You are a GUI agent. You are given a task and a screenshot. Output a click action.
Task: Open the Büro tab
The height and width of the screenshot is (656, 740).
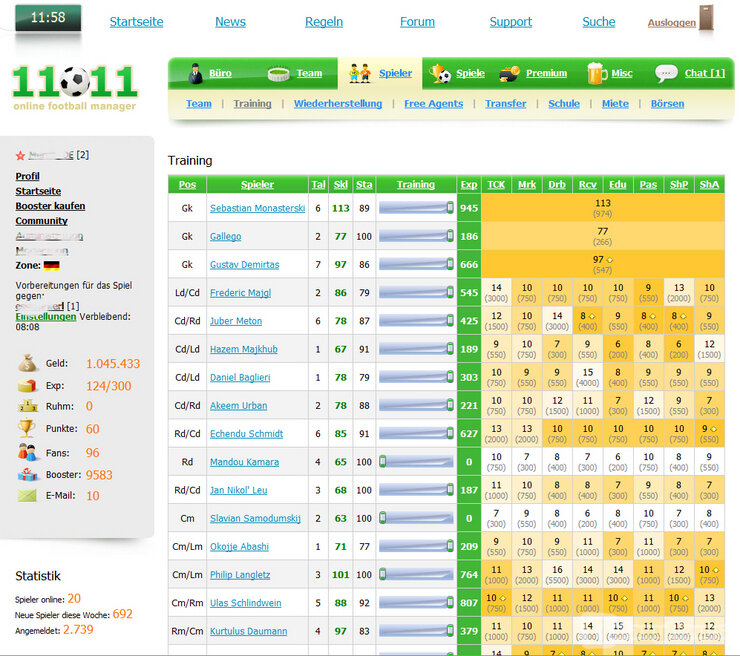coord(220,73)
